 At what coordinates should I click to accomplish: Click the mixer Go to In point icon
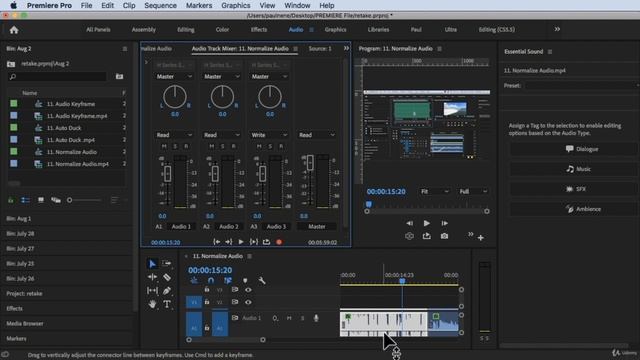[x=217, y=242]
